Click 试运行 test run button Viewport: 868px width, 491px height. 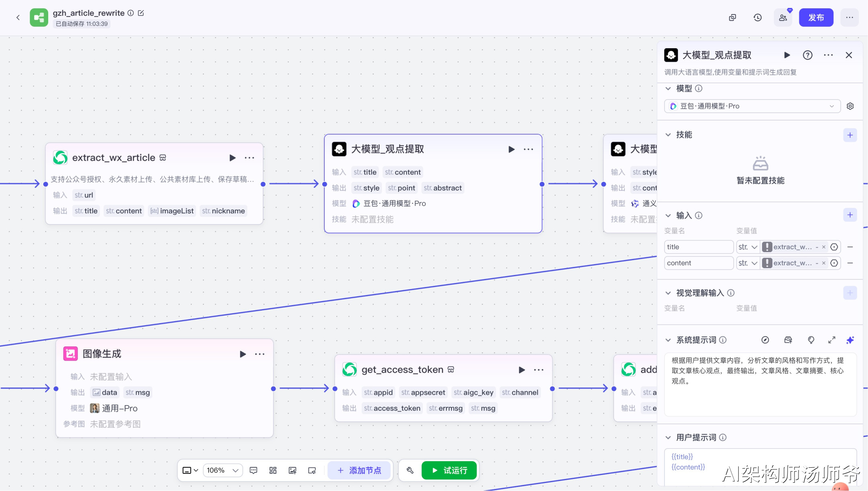[x=449, y=470]
